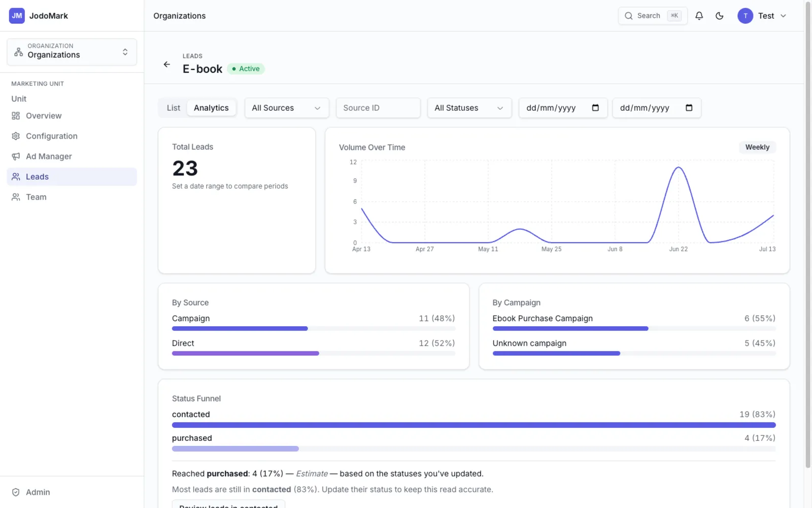
Task: Open the first date field calendar icon
Action: click(x=595, y=108)
